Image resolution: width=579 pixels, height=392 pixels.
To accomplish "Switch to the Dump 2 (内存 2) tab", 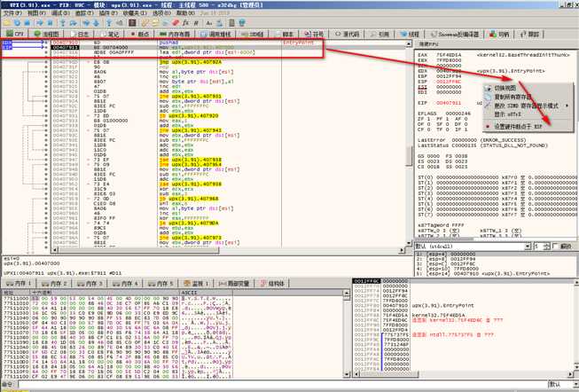I will pyautogui.click(x=54, y=284).
